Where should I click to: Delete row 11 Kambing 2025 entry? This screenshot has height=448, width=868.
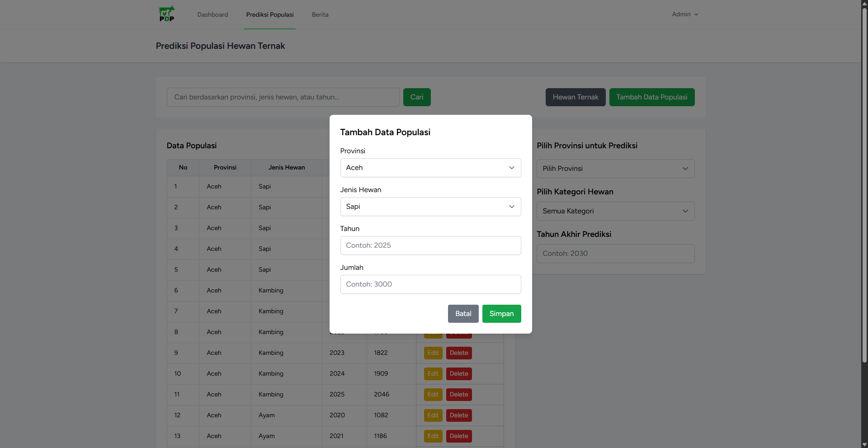click(458, 395)
